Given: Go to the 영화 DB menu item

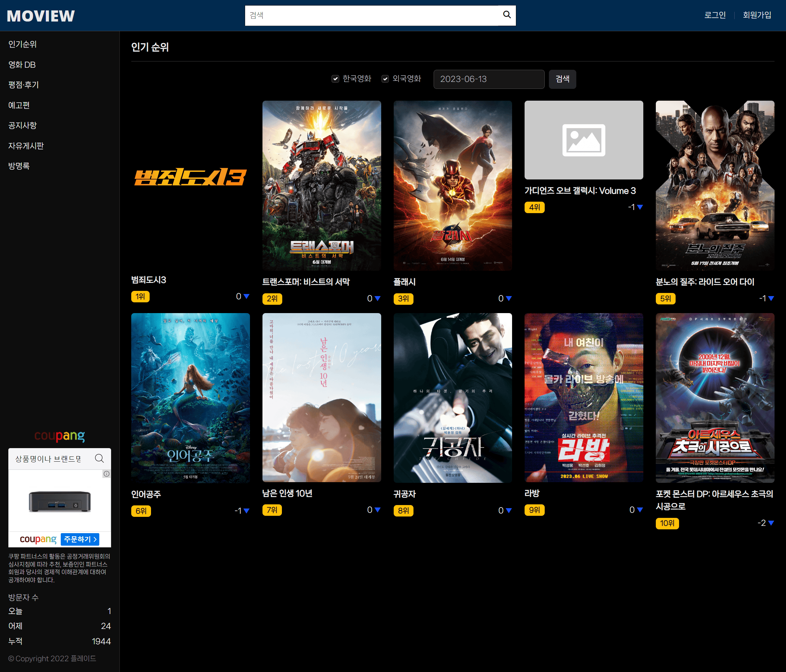Looking at the screenshot, I should tap(22, 65).
